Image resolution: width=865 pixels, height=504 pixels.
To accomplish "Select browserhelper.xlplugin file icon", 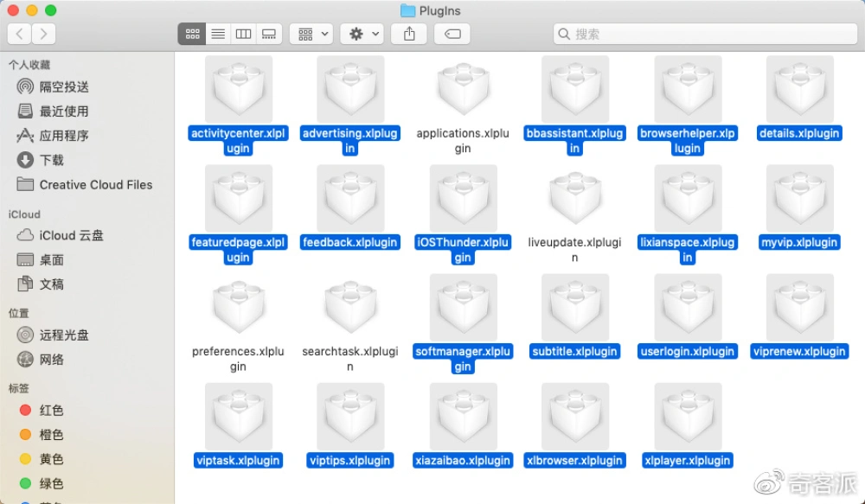I will 688,89.
